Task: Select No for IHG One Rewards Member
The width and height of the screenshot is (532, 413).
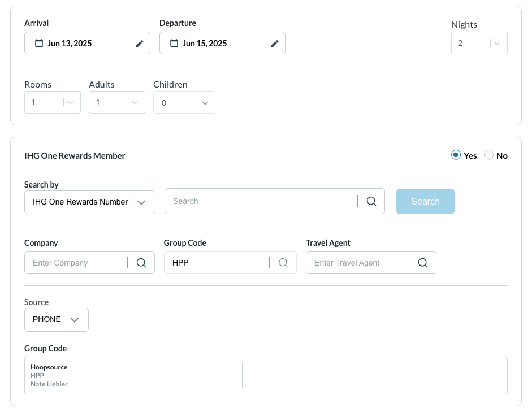Action: click(x=489, y=155)
